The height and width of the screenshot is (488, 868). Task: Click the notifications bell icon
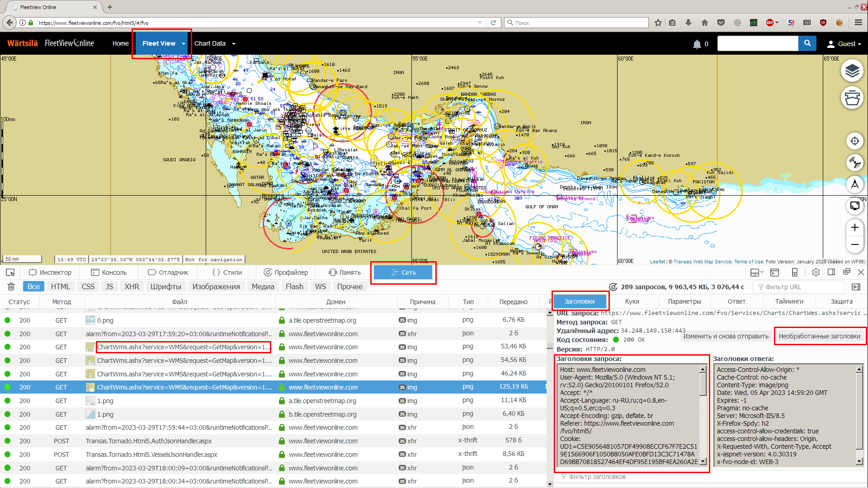point(697,44)
